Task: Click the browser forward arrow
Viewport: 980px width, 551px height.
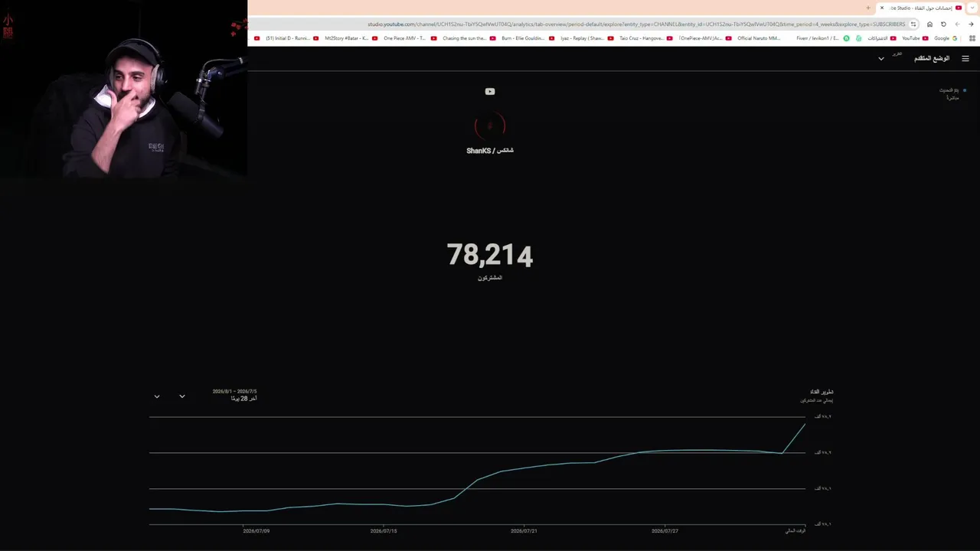Action: [957, 24]
